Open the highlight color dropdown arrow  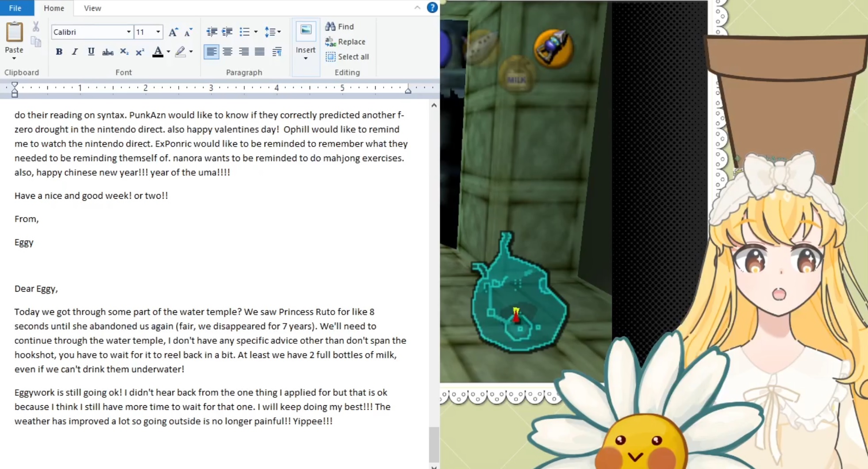pos(191,52)
